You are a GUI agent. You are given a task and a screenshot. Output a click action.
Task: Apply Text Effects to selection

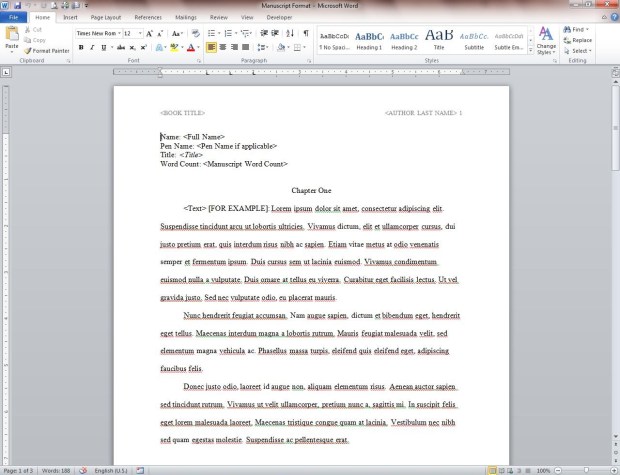159,47
